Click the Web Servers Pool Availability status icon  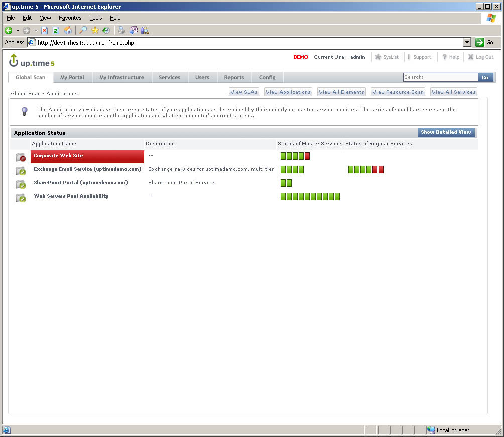[21, 198]
